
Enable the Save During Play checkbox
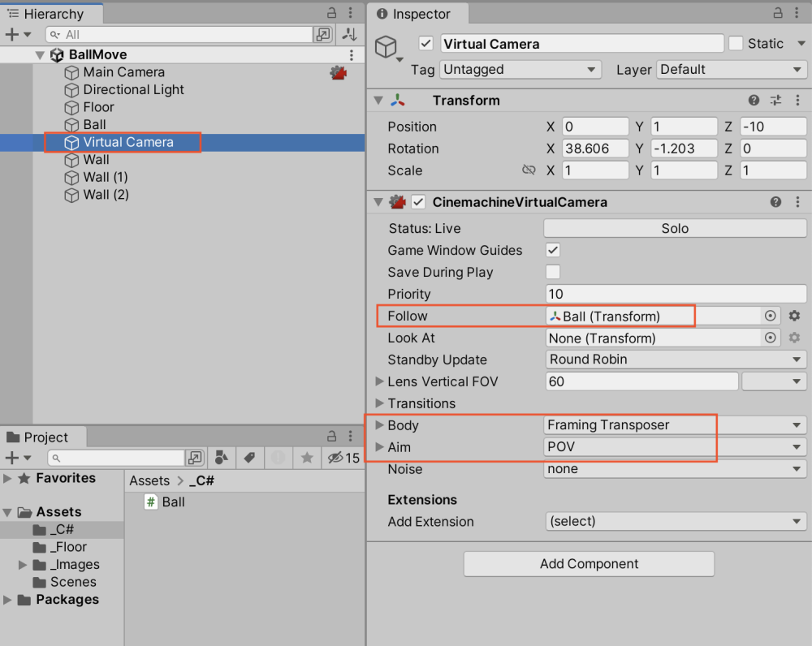[552, 272]
